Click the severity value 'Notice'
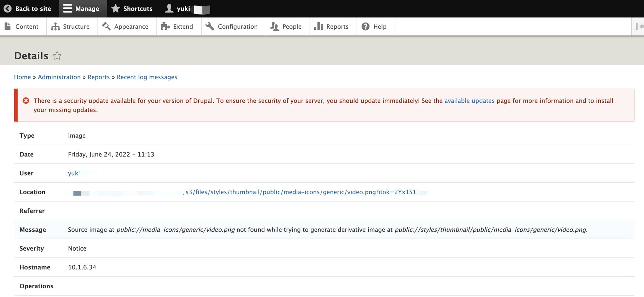The height and width of the screenshot is (297, 644). pyautogui.click(x=77, y=248)
